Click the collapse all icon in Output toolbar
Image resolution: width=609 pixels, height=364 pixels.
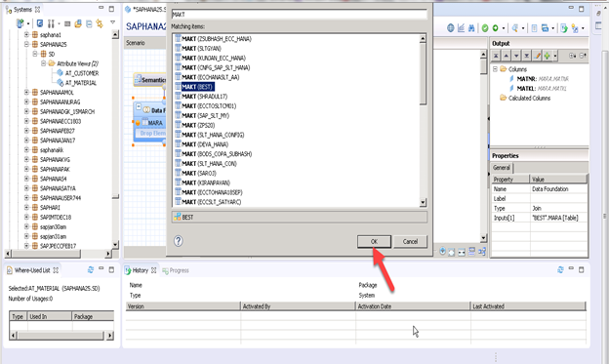[583, 56]
